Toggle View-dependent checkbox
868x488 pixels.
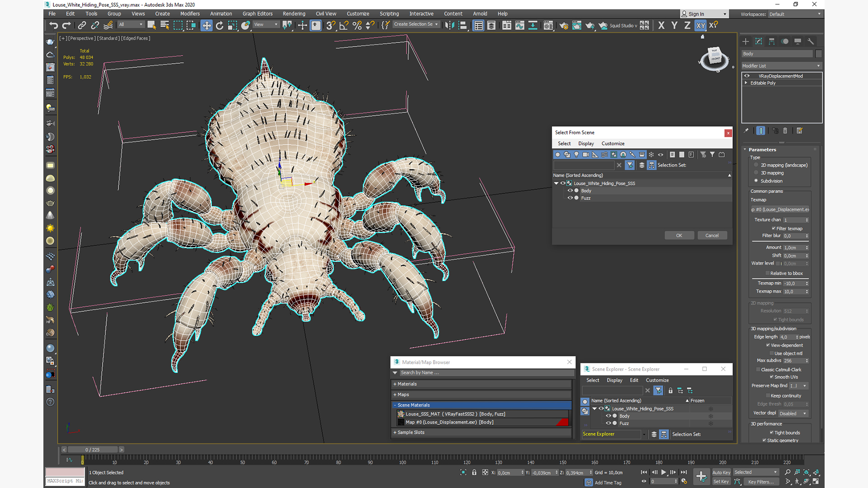(768, 345)
